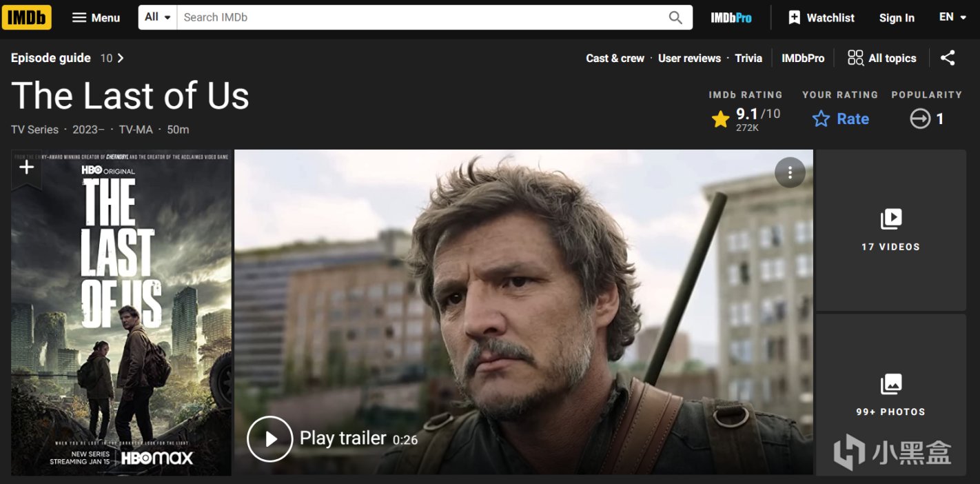Open the Watchlist

click(821, 18)
